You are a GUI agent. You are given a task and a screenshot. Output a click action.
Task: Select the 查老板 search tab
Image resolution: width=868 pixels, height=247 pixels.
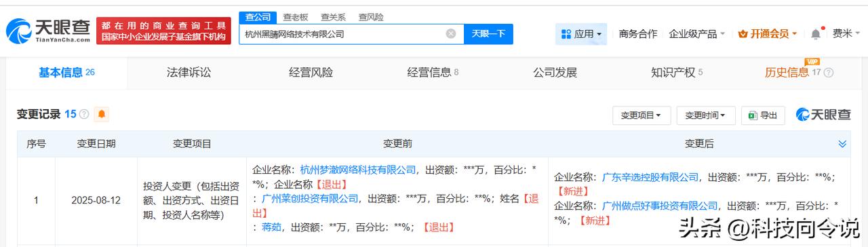(x=295, y=17)
